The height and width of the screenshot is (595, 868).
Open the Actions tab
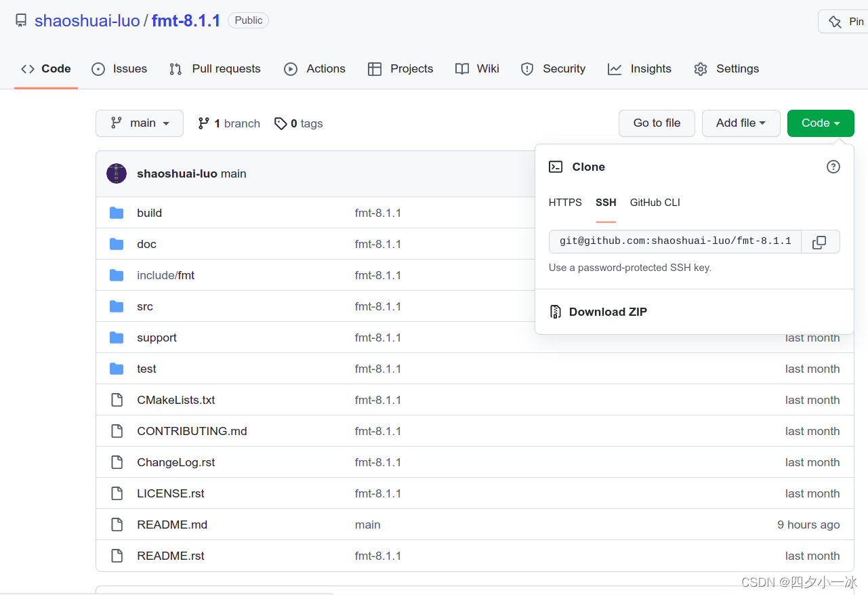coord(314,68)
